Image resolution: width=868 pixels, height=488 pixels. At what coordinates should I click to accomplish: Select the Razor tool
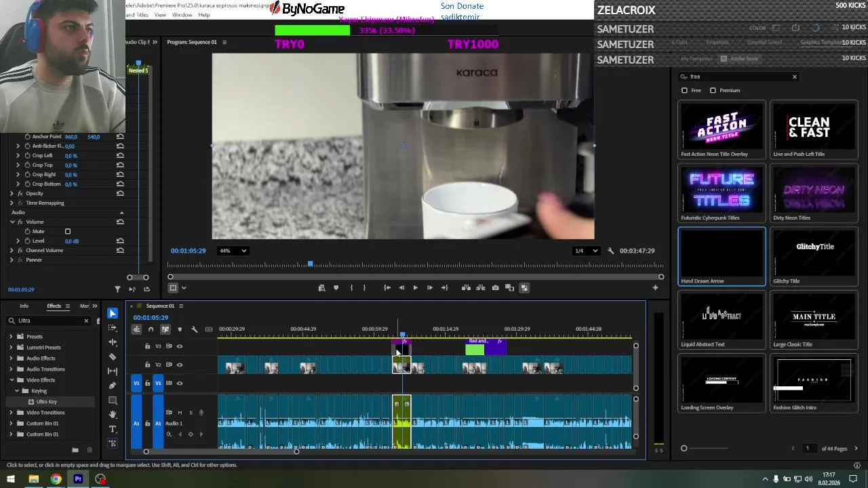click(113, 357)
